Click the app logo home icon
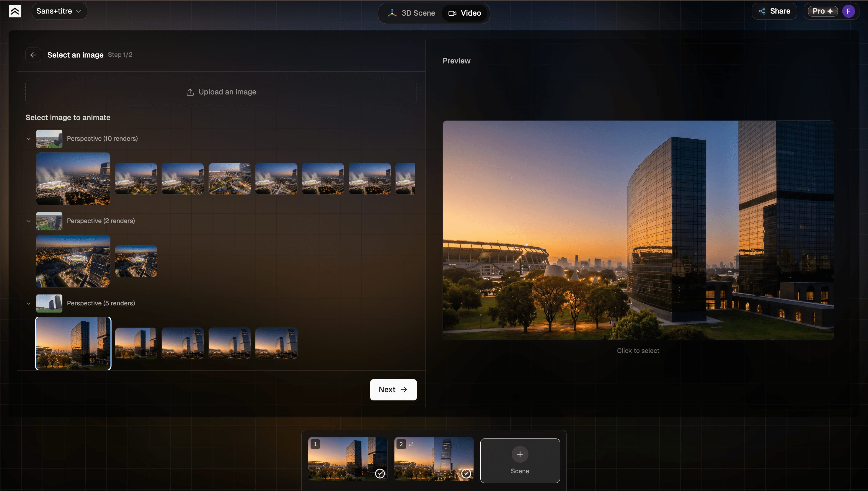Screen dimensions: 868x491 15,11
